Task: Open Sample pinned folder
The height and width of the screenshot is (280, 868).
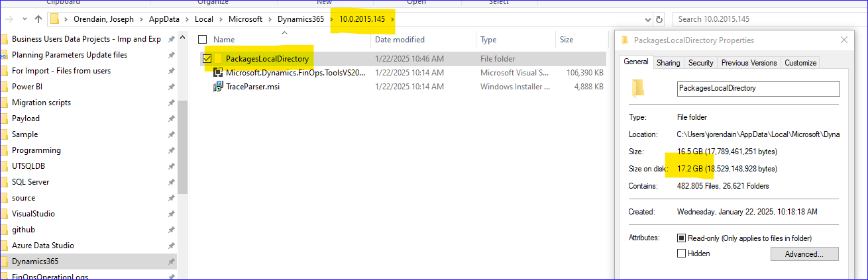Action: pyautogui.click(x=25, y=134)
